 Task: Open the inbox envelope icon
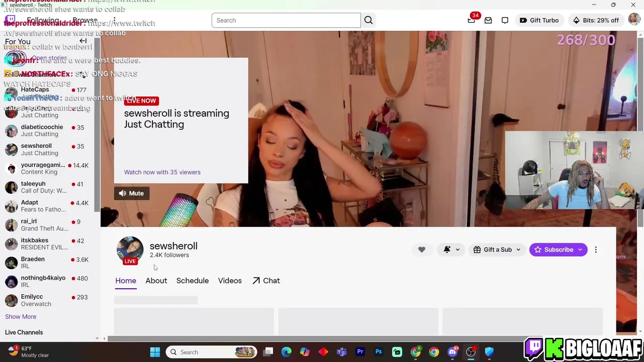[x=488, y=20]
